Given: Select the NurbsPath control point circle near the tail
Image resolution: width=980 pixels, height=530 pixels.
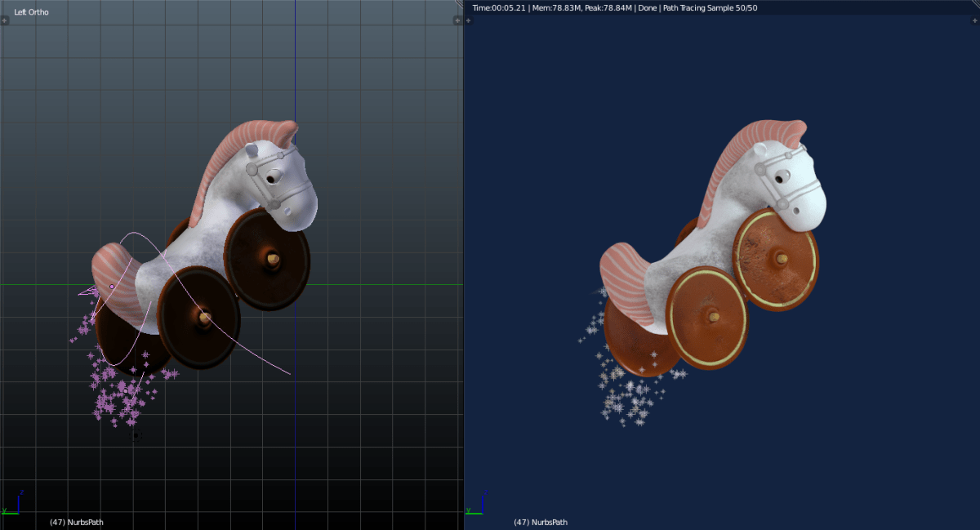Looking at the screenshot, I should [112, 287].
